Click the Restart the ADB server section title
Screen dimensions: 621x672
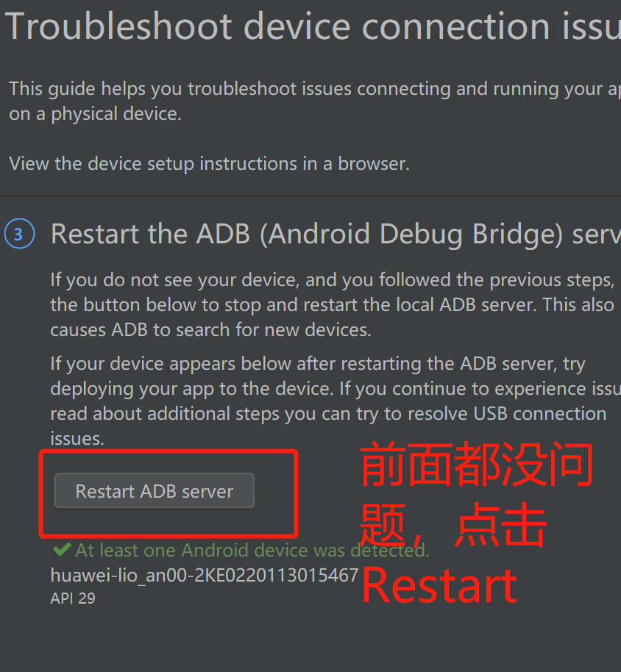331,233
